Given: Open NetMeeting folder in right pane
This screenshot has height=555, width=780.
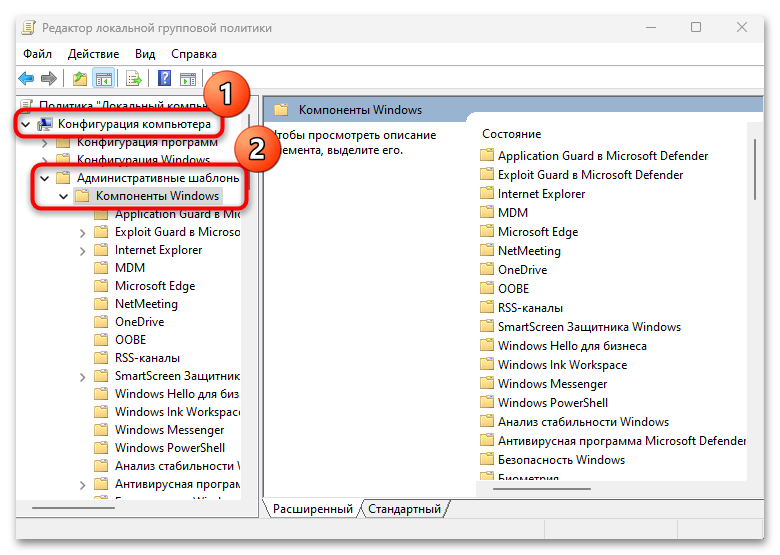Looking at the screenshot, I should pos(529,251).
